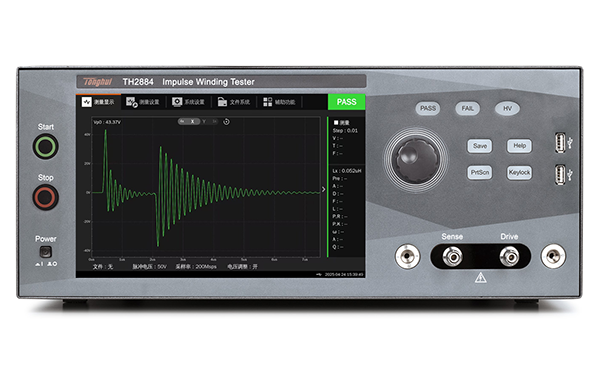Toggle the 电压调整 : 开 setting
The height and width of the screenshot is (367, 600).
coord(242,266)
